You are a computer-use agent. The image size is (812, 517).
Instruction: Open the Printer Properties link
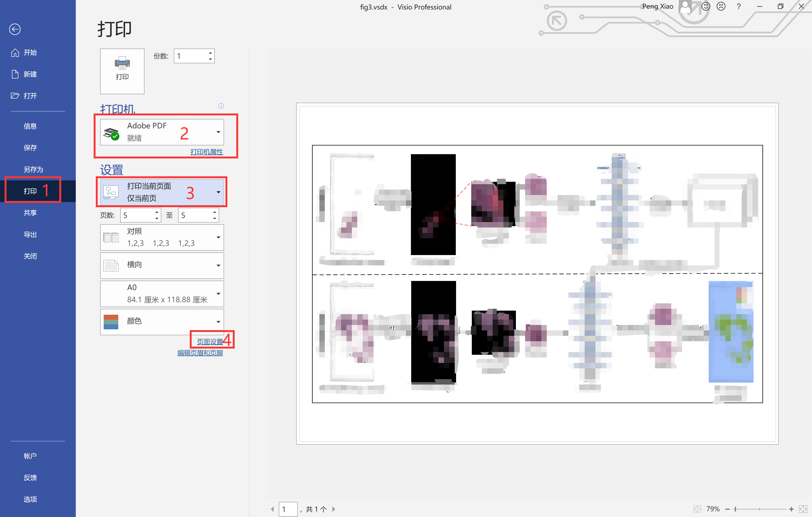click(206, 152)
